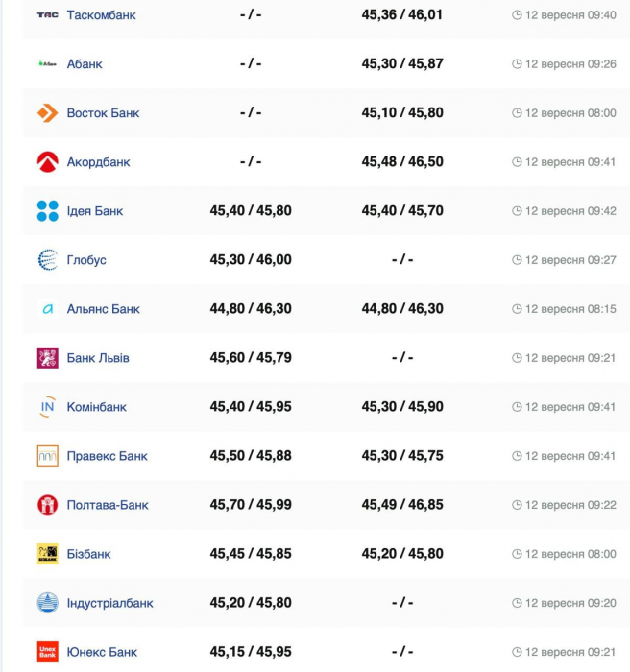
Task: Click Ідея Банк rate 45,40 / 45,80
Action: point(251,210)
